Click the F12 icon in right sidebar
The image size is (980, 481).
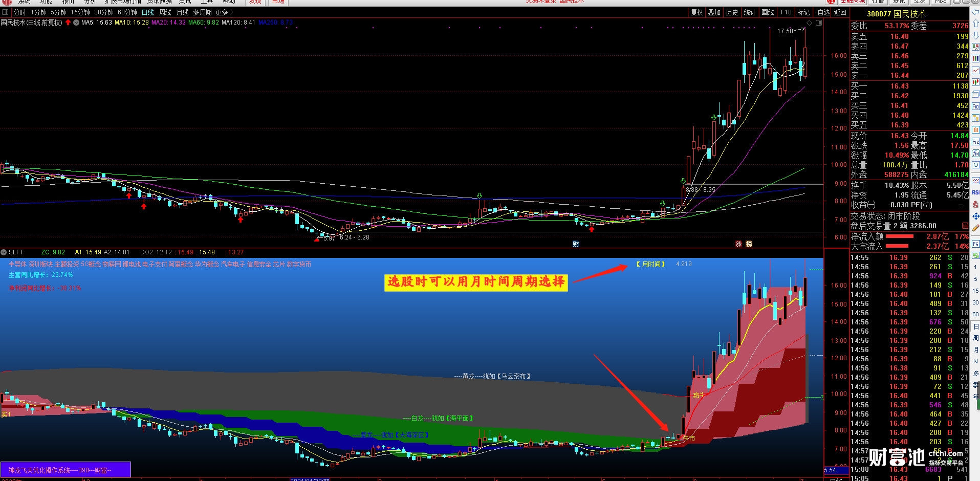point(975,142)
